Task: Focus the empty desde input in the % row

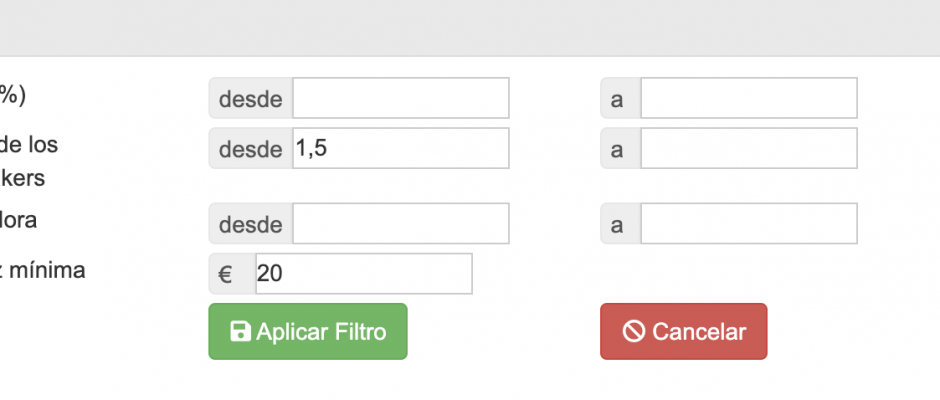Action: (401, 98)
